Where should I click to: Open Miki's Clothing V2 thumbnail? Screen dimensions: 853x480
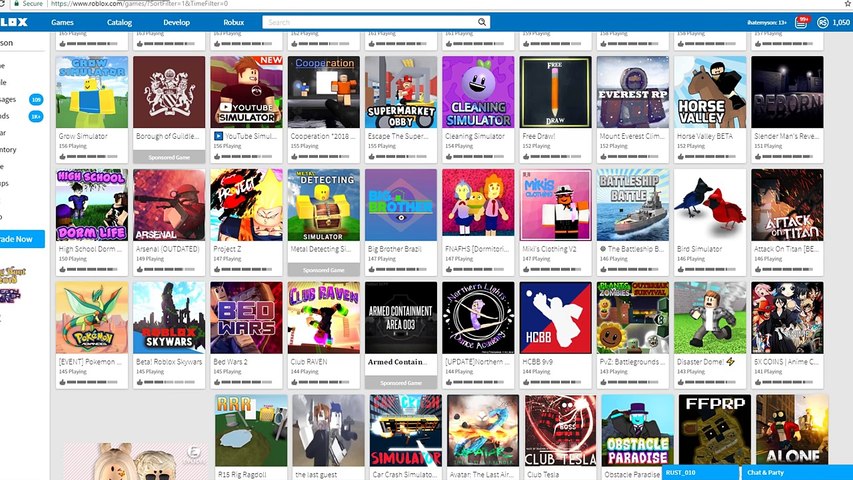pyautogui.click(x=555, y=205)
